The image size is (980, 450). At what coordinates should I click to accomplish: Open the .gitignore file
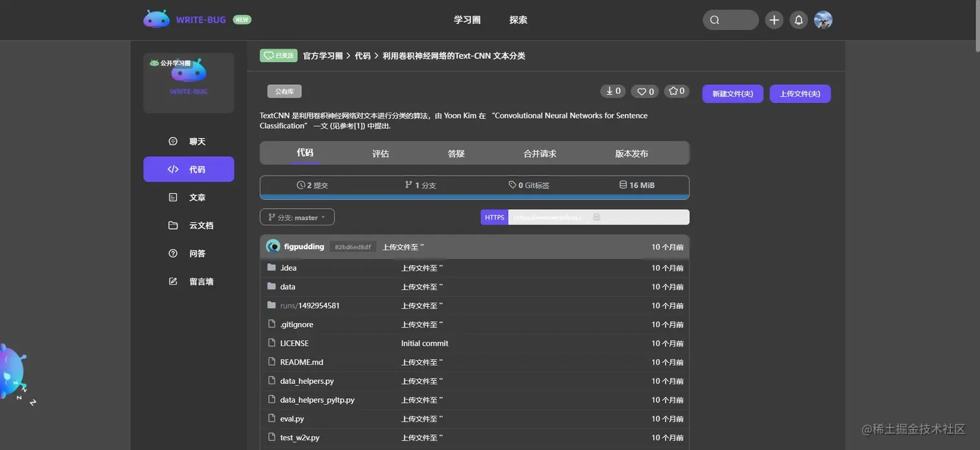coord(297,324)
